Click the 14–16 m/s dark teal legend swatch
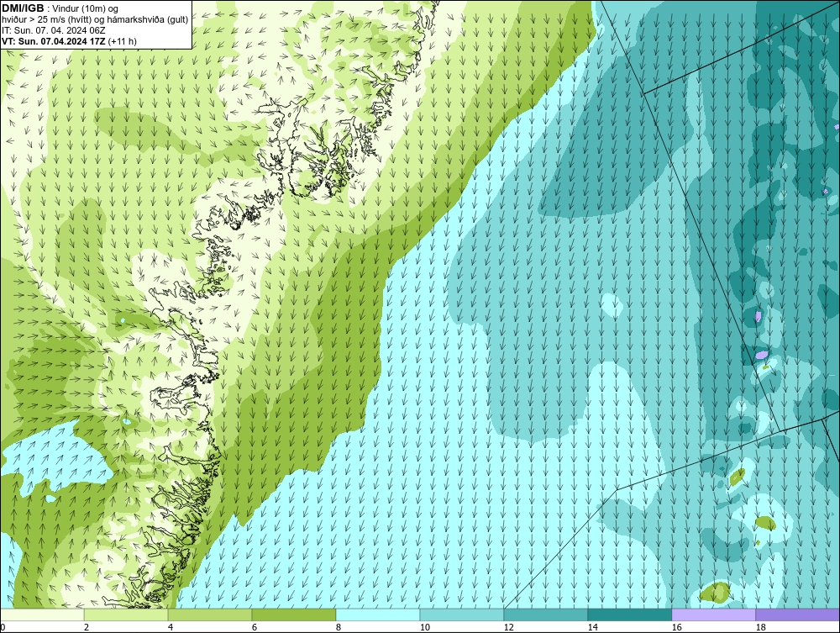 (630, 615)
